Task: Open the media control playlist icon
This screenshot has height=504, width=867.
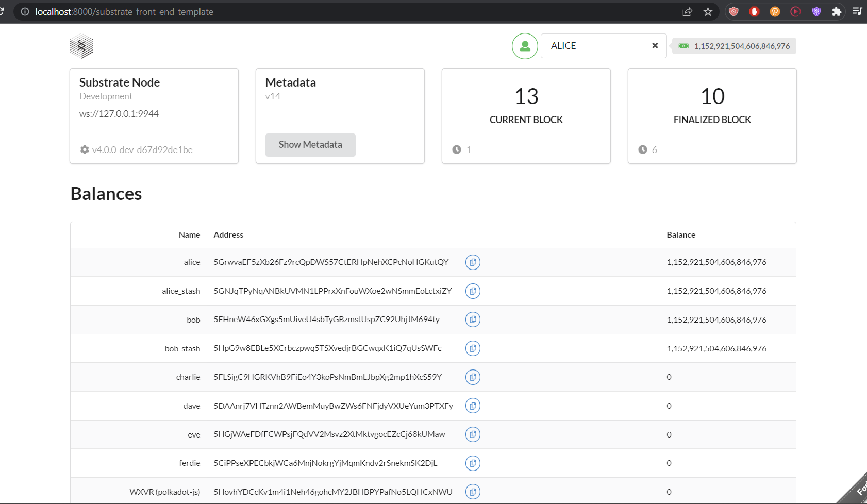Action: tap(857, 11)
